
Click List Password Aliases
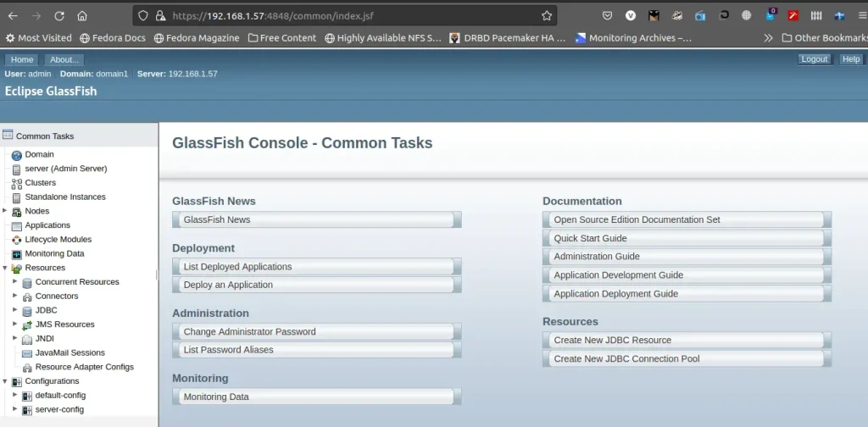(x=317, y=350)
